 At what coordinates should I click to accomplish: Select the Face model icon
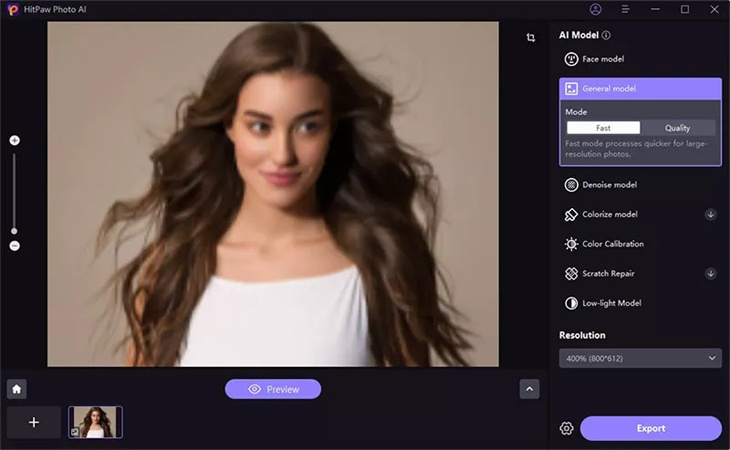click(x=571, y=59)
